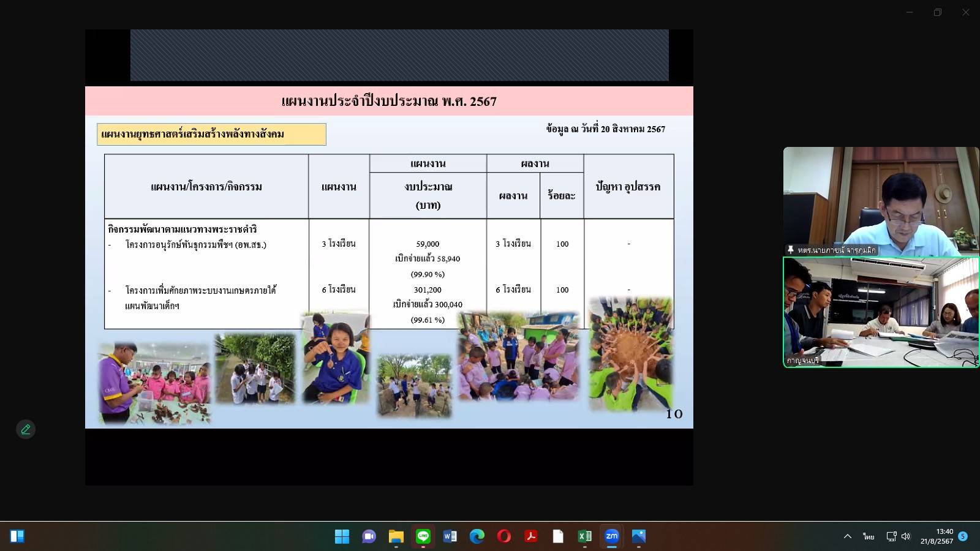Open the Photos app from the taskbar
The width and height of the screenshot is (980, 551).
click(638, 536)
